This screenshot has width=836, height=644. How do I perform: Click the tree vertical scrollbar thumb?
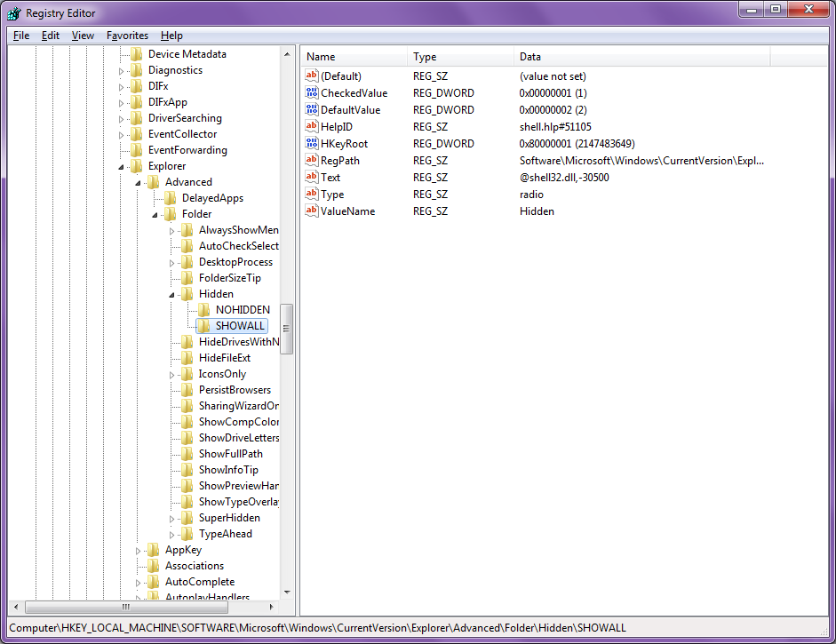287,329
